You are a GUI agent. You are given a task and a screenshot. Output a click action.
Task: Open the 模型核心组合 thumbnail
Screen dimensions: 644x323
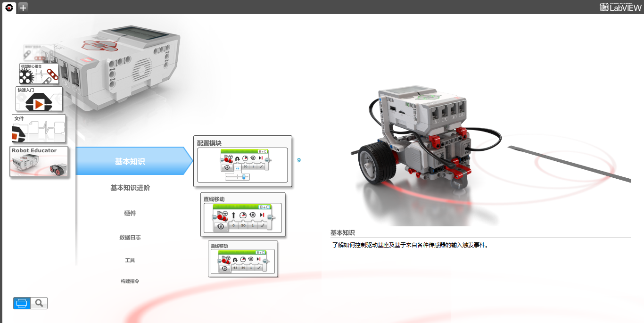tap(39, 74)
